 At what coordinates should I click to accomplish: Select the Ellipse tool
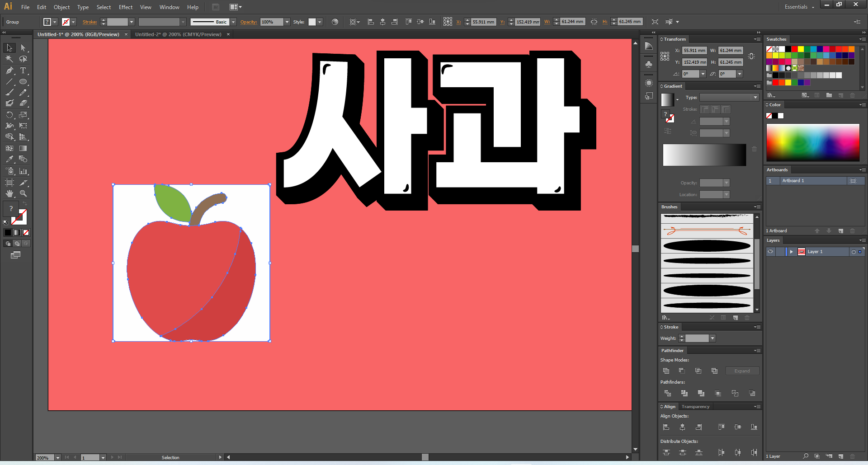pyautogui.click(x=23, y=82)
